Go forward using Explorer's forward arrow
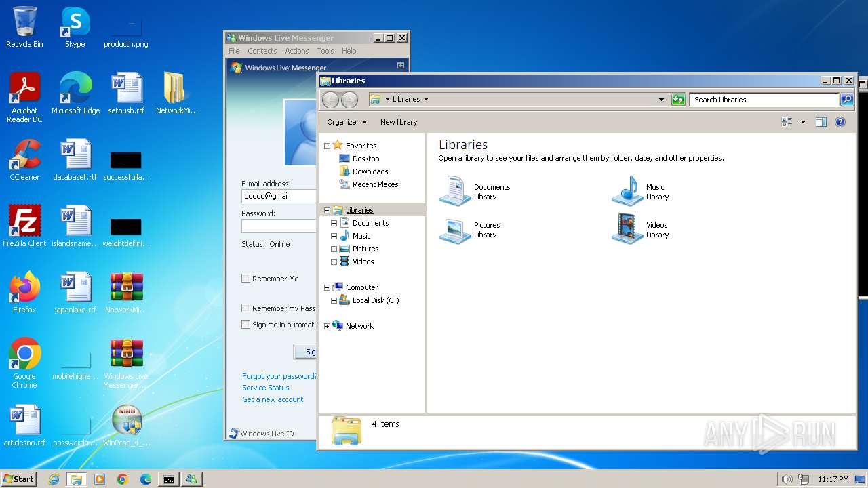This screenshot has width=868, height=488. [349, 100]
